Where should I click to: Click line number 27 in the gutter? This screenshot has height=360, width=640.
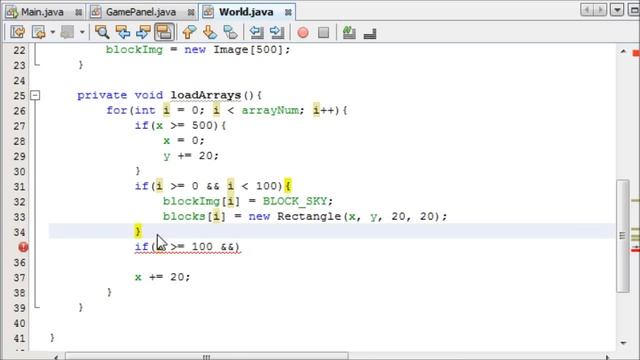point(19,126)
